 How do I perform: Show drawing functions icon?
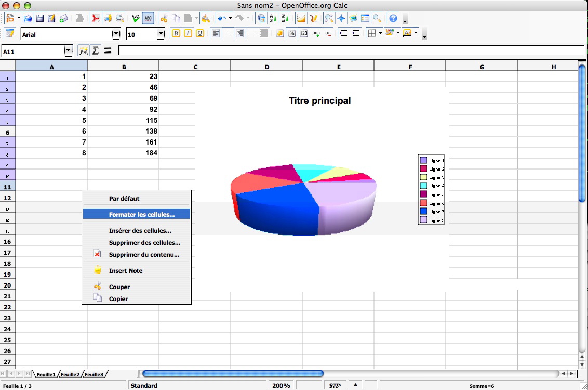coord(313,18)
